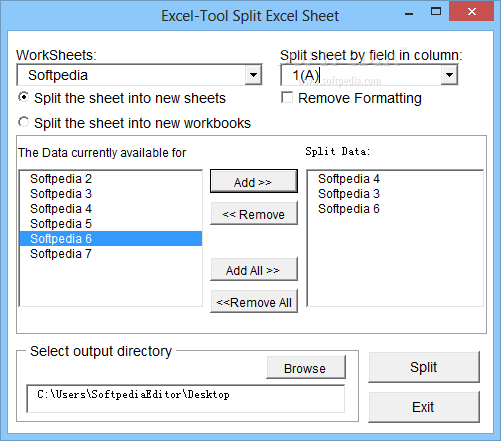This screenshot has width=501, height=441.
Task: Expand the split column dropdown arrow
Action: pyautogui.click(x=449, y=75)
